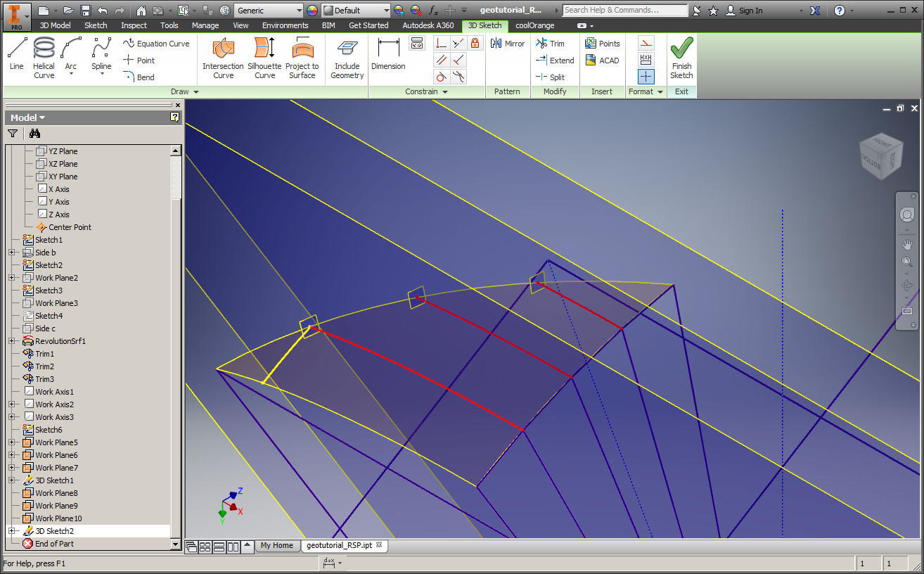Select the Center Point tree item
This screenshot has height=574, width=924.
coord(70,227)
